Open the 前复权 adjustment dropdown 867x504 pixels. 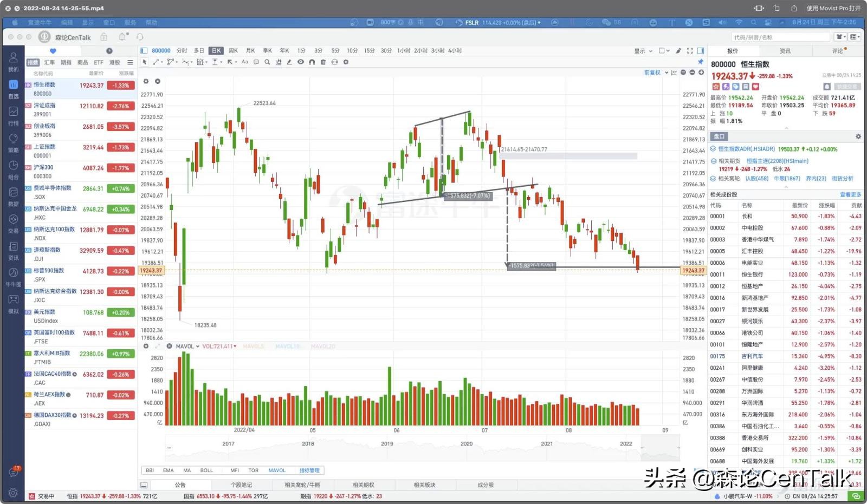(x=653, y=73)
